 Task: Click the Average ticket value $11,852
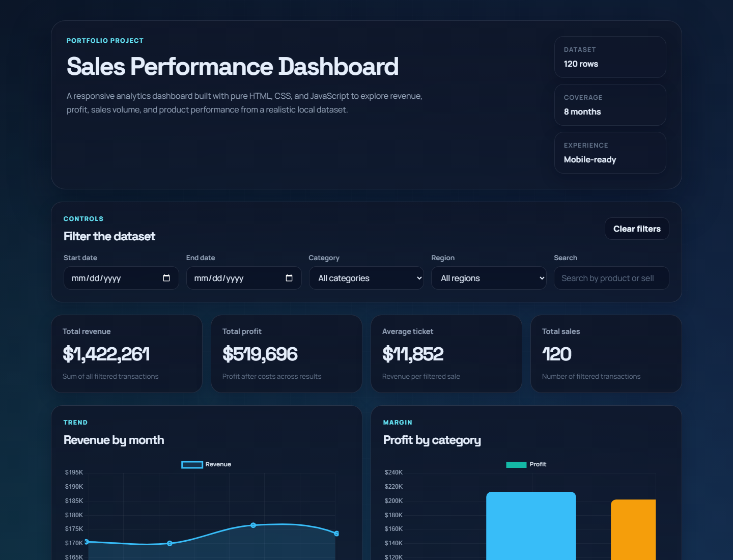413,354
